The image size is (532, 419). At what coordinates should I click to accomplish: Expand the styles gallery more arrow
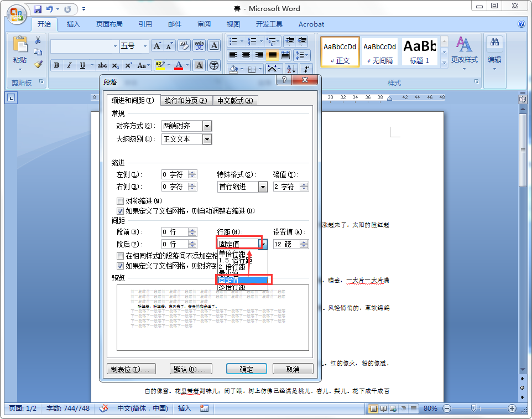pos(444,63)
